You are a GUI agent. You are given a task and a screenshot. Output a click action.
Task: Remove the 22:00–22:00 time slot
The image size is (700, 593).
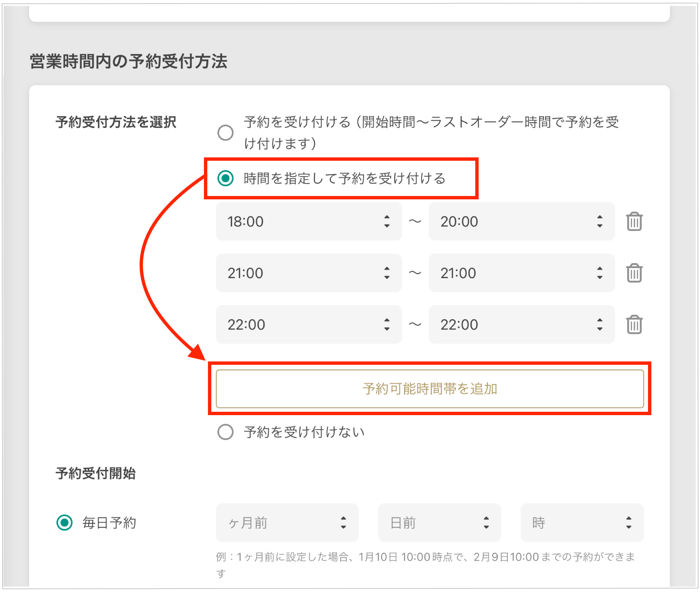pyautogui.click(x=634, y=325)
